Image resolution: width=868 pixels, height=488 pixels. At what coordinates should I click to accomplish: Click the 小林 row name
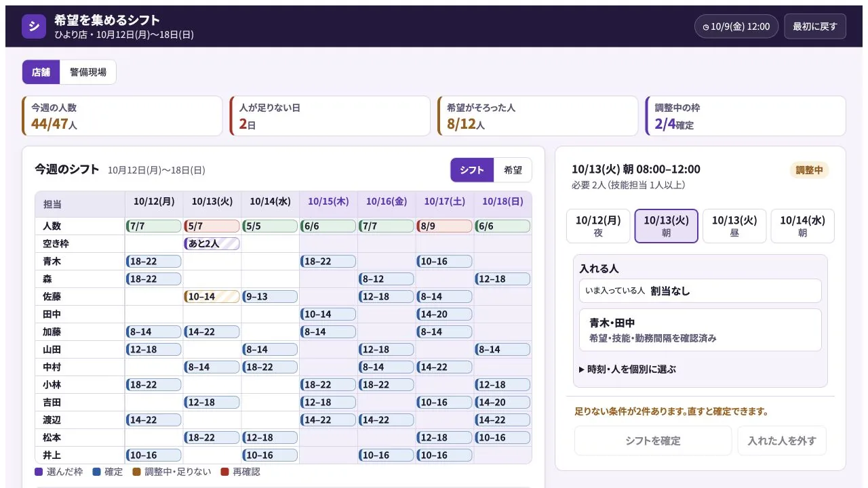point(52,384)
